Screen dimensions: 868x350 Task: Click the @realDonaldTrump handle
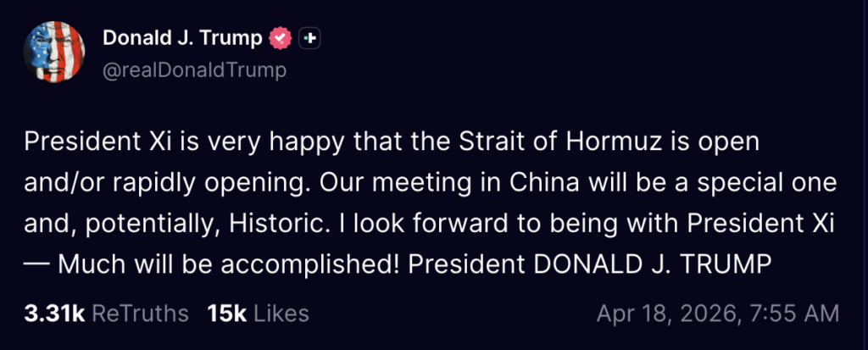coord(194,70)
